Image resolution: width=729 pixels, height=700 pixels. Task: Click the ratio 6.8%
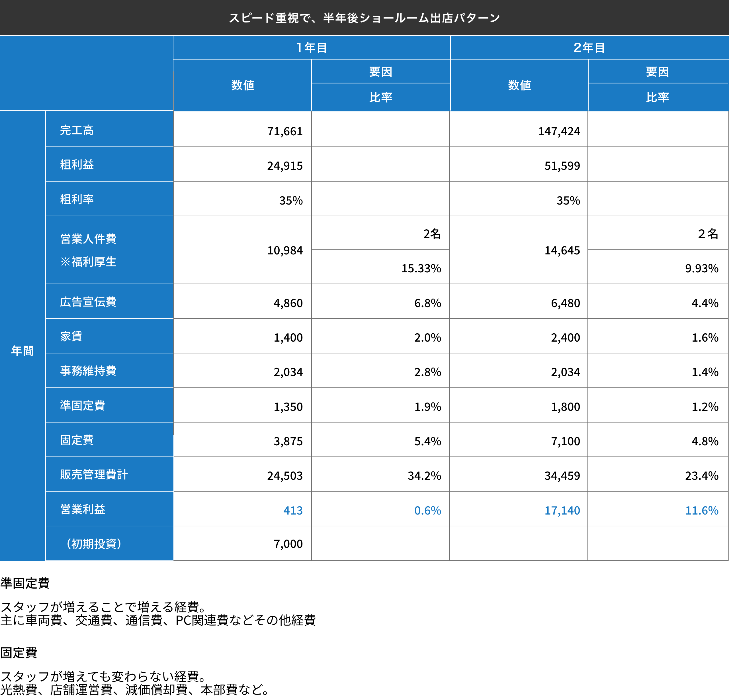click(428, 303)
